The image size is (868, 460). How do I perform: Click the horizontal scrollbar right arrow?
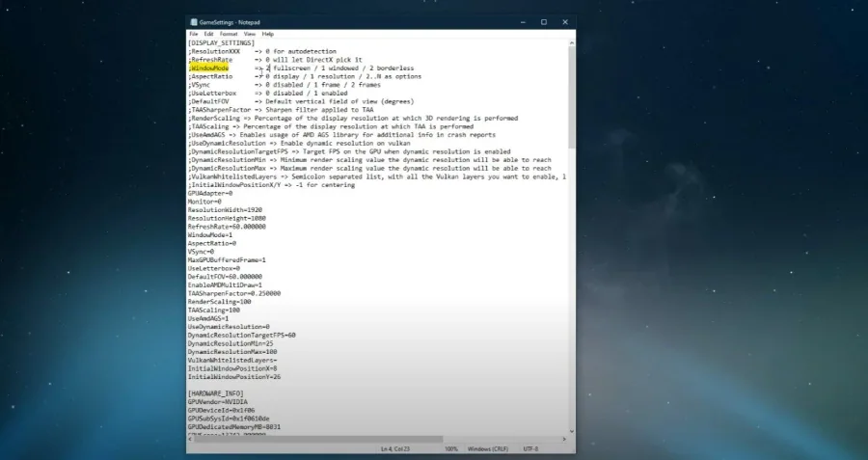click(x=564, y=439)
